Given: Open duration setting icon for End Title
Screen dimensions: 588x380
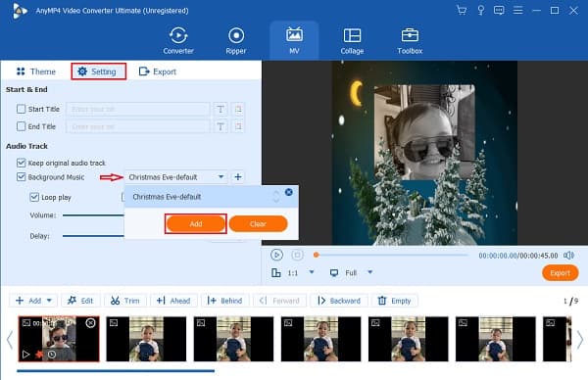Looking at the screenshot, I should click(x=238, y=126).
